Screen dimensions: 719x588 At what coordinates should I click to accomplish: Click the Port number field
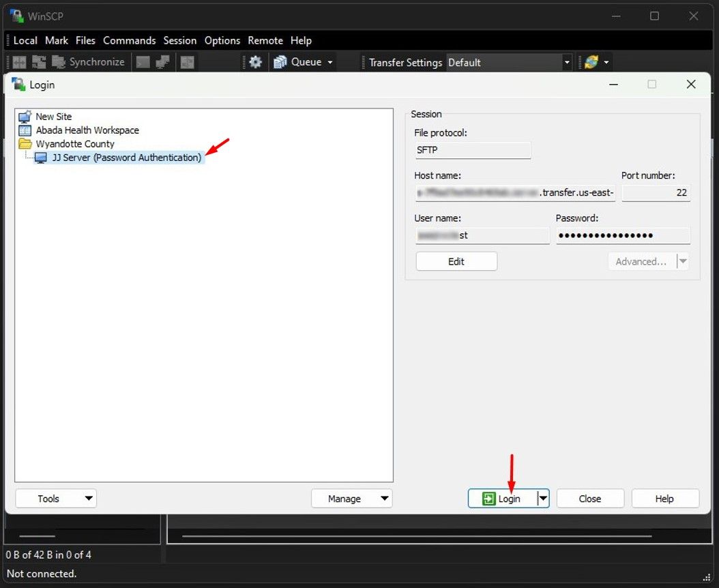click(656, 192)
